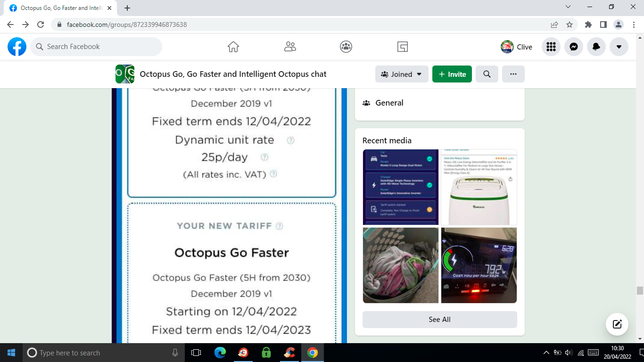The height and width of the screenshot is (362, 644).
Task: Search within the group
Action: tap(487, 74)
